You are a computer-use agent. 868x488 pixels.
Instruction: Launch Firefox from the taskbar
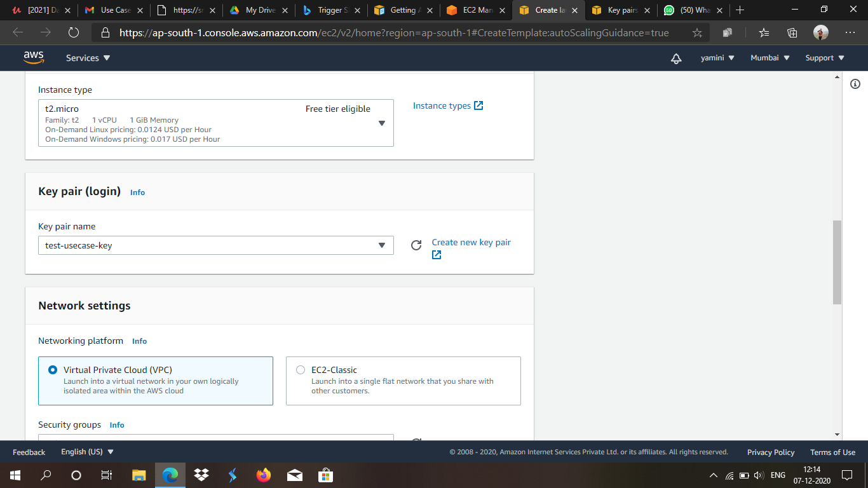click(263, 475)
